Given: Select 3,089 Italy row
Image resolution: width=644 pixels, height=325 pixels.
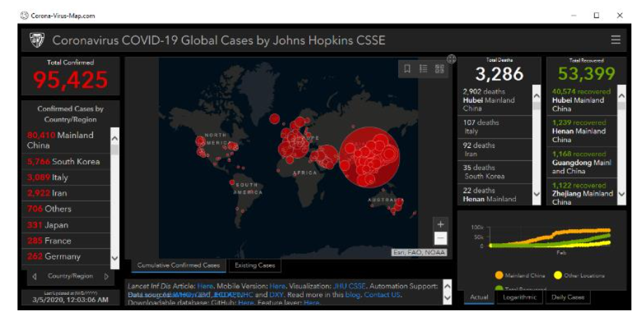Looking at the screenshot, I should pos(66,177).
